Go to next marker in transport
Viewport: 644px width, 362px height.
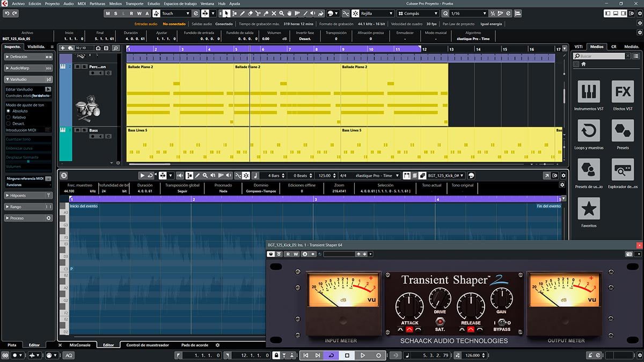click(x=318, y=355)
